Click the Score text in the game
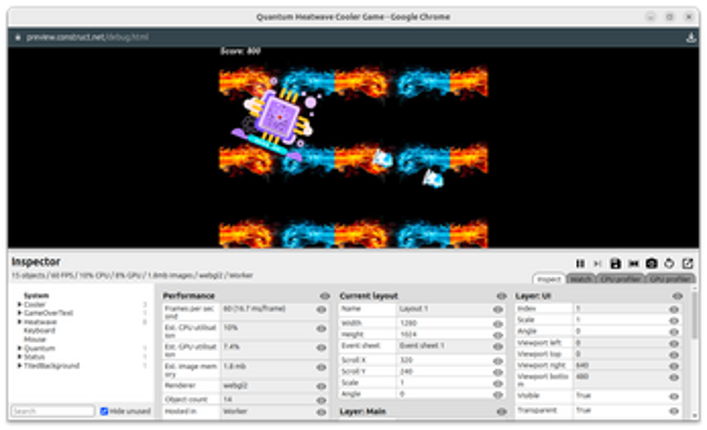The image size is (707, 430). point(240,51)
